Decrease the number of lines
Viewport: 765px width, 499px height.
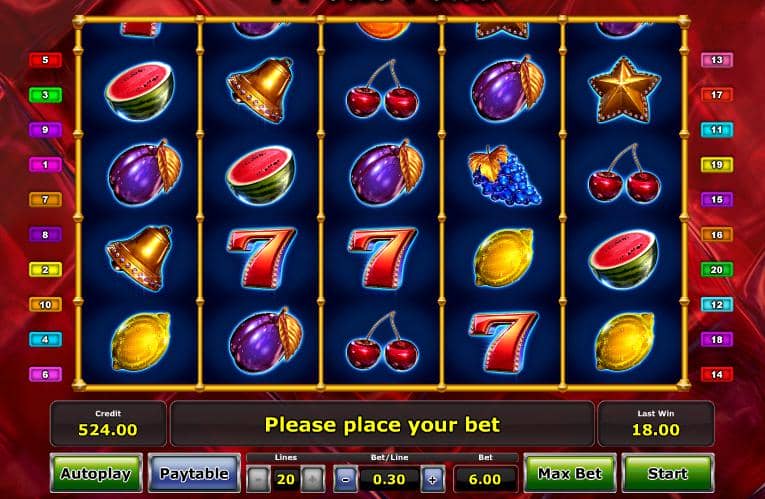259,479
